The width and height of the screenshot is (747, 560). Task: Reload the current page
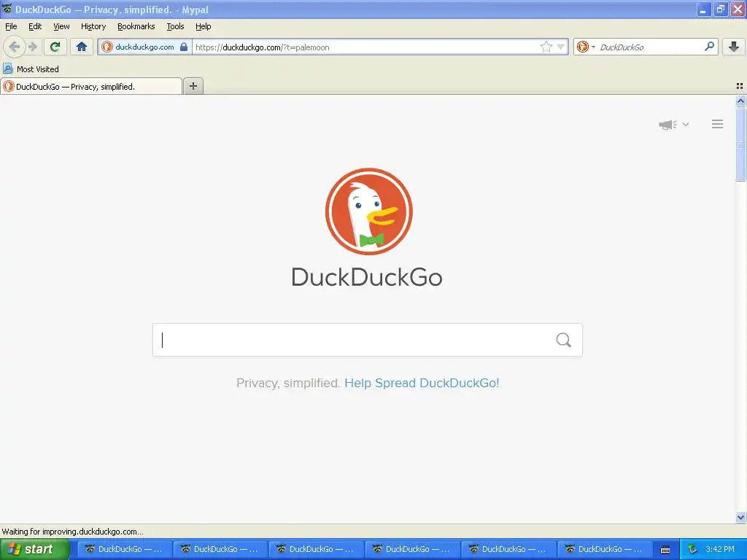pos(55,47)
